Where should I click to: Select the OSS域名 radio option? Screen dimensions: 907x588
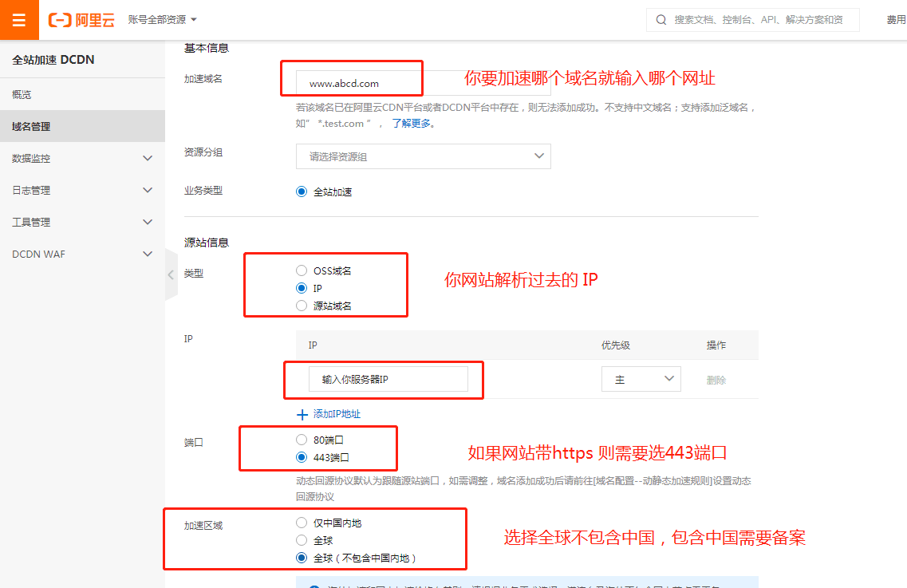coord(302,270)
